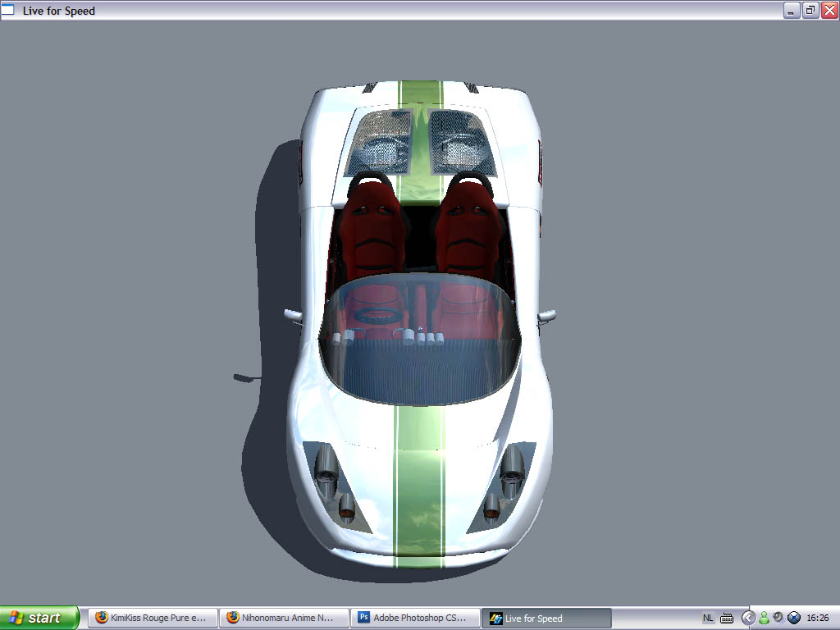Viewport: 840px width, 630px height.
Task: Click the NL language indicator
Action: coord(708,618)
